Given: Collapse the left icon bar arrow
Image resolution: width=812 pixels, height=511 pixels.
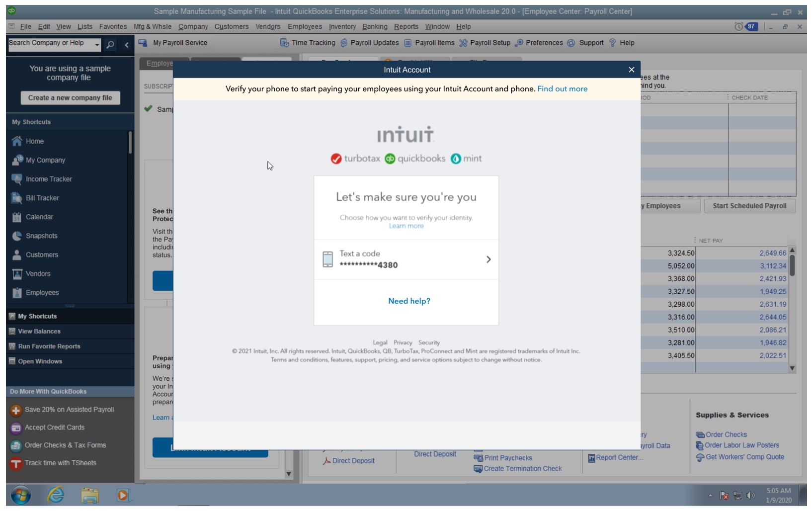Looking at the screenshot, I should coord(127,45).
